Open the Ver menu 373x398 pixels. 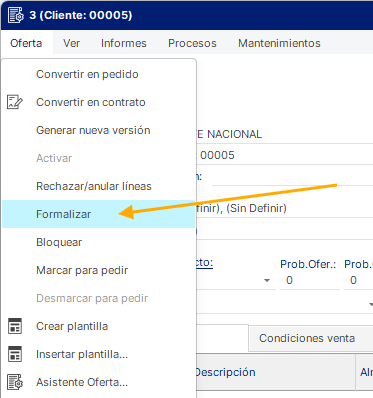click(71, 43)
